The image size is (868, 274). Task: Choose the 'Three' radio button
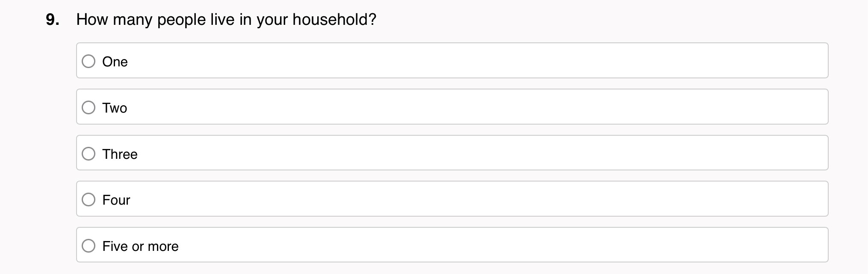[x=89, y=154]
